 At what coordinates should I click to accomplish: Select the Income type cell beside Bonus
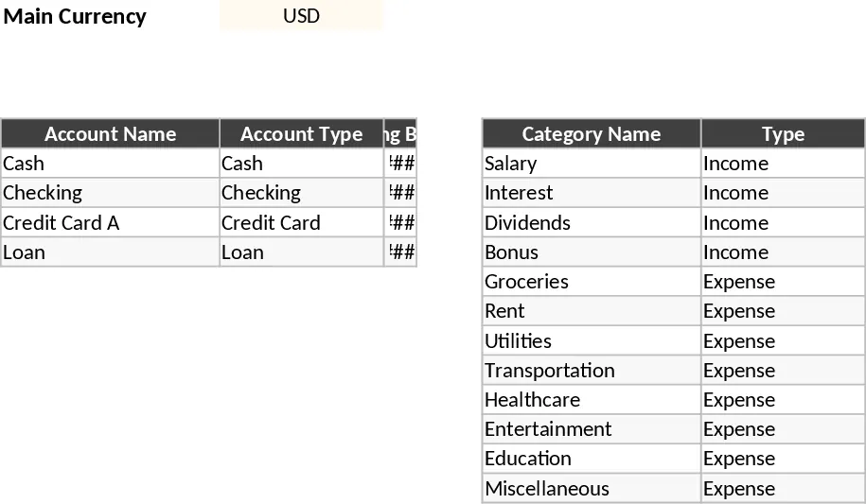click(x=783, y=252)
